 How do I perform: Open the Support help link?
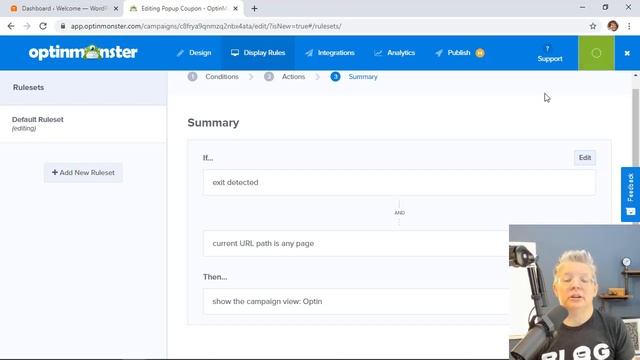click(549, 53)
